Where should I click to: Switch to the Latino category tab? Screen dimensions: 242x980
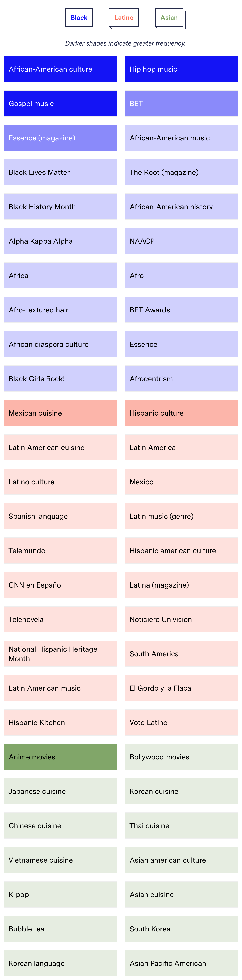coord(124,17)
